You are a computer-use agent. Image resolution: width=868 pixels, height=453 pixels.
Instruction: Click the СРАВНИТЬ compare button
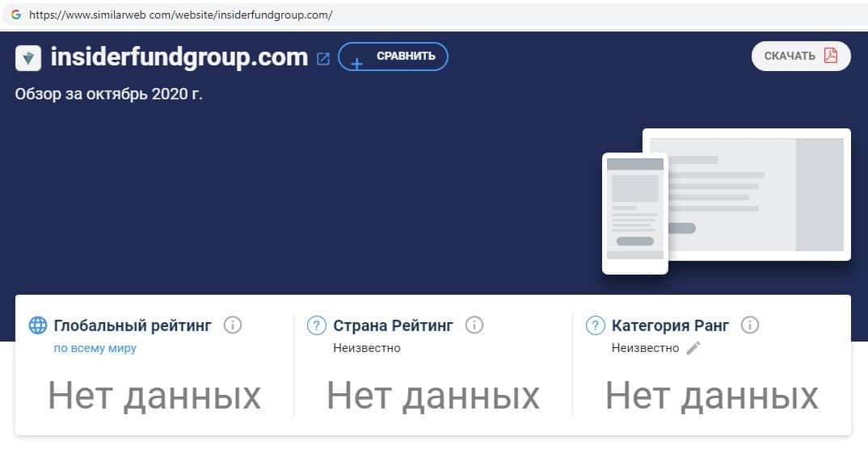pyautogui.click(x=393, y=57)
